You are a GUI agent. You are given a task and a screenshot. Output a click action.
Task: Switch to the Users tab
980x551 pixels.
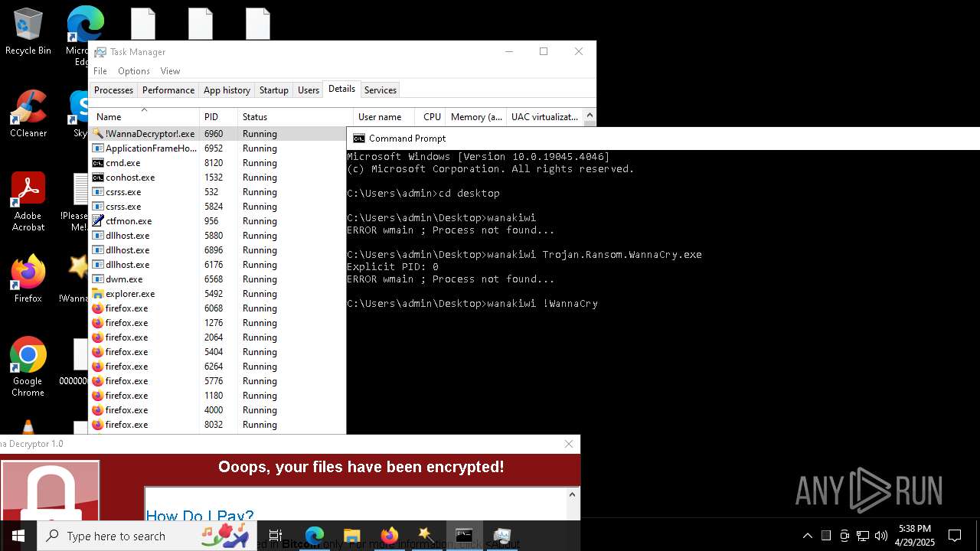pos(309,90)
